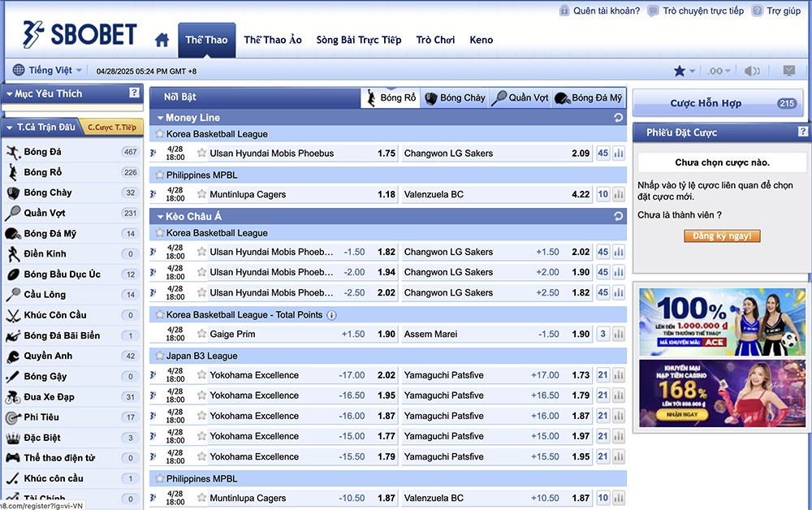The image size is (812, 510).
Task: Open Sòng Bài Trực Tiếp tab
Action: point(359,40)
